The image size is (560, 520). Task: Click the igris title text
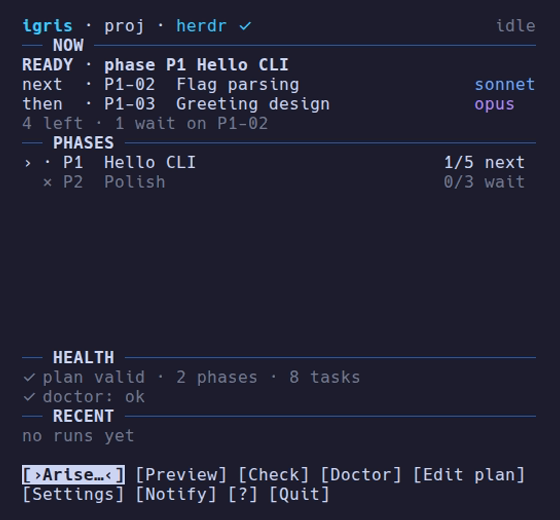48,26
